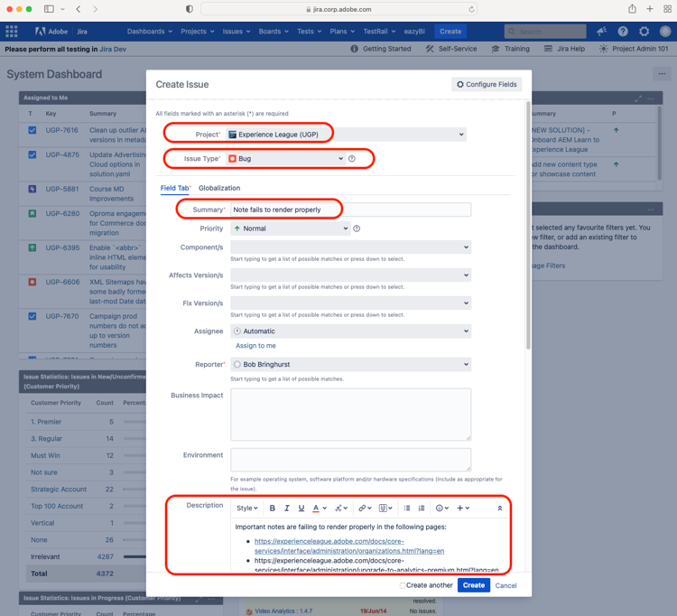Switch to the Globalization tab
The width and height of the screenshot is (677, 616).
coord(219,188)
